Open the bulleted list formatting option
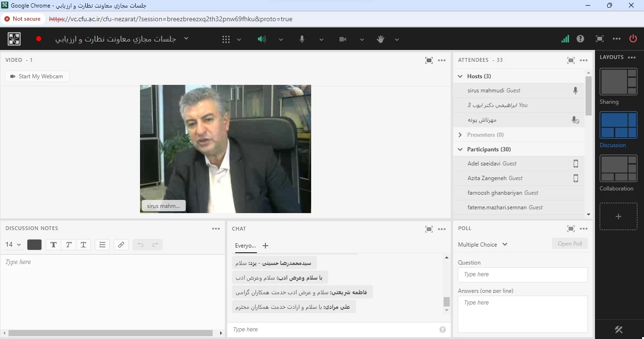The height and width of the screenshot is (339, 644). click(102, 245)
